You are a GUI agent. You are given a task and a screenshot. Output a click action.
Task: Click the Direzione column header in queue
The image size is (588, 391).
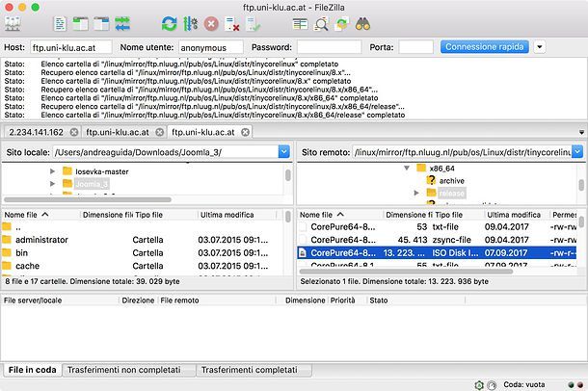pyautogui.click(x=138, y=300)
